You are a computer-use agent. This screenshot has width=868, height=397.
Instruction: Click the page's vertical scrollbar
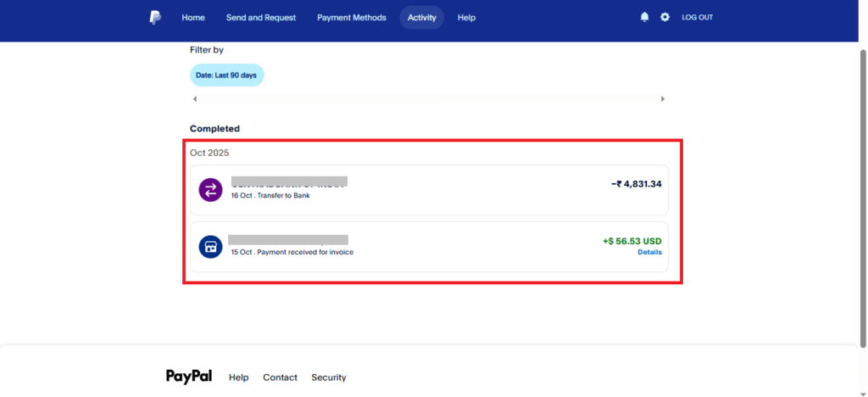(862, 198)
